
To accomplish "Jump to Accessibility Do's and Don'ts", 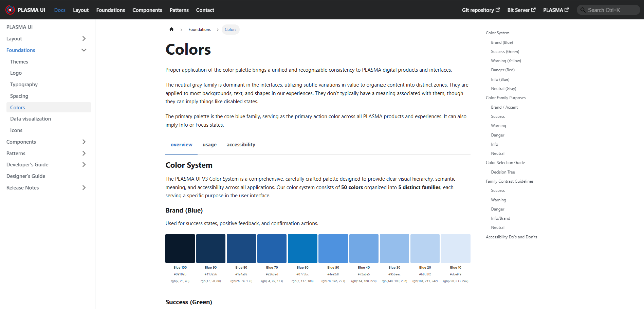I will click(512, 237).
